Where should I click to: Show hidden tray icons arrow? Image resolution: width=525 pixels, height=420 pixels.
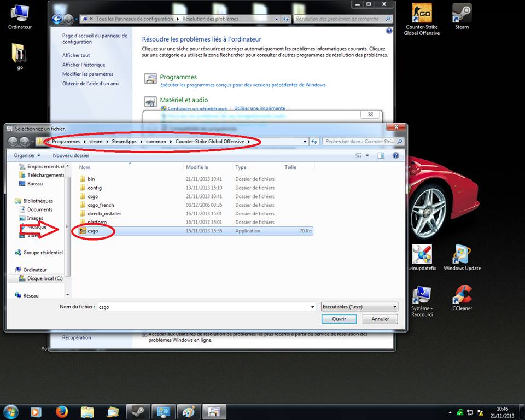click(450, 412)
